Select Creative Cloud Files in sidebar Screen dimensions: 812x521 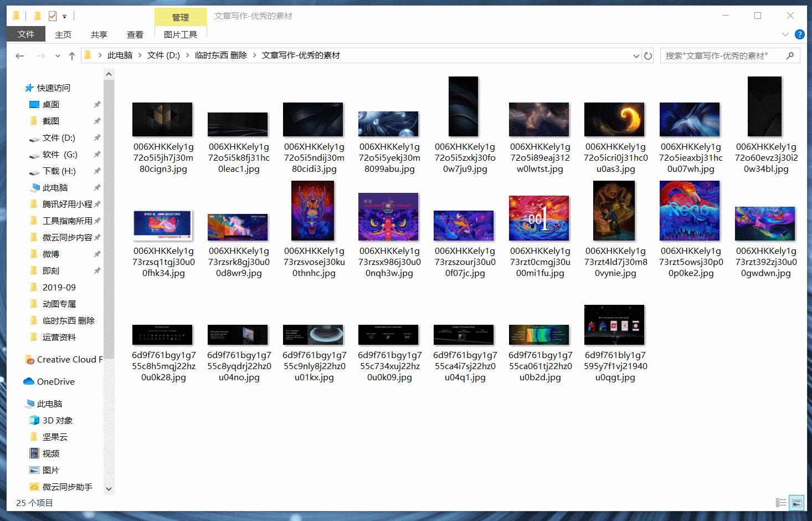69,359
